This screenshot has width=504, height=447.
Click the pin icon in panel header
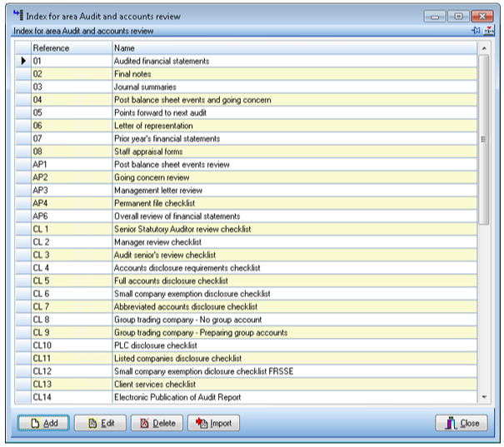[476, 31]
